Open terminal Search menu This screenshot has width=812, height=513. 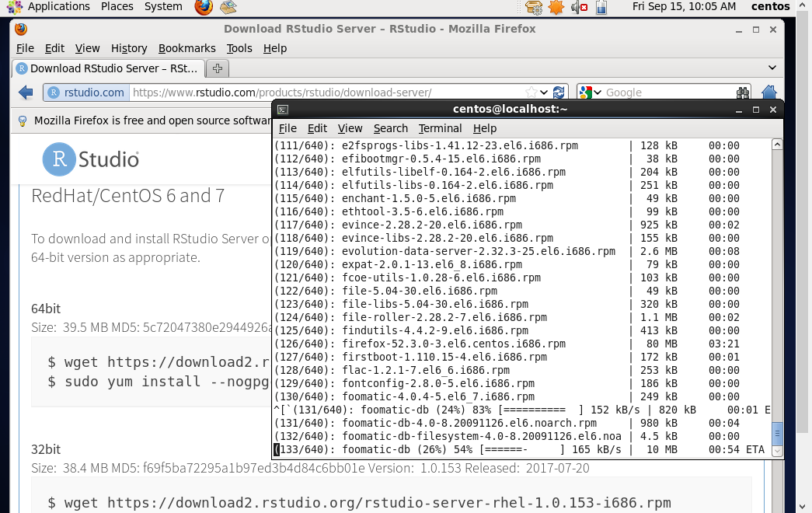coord(391,128)
